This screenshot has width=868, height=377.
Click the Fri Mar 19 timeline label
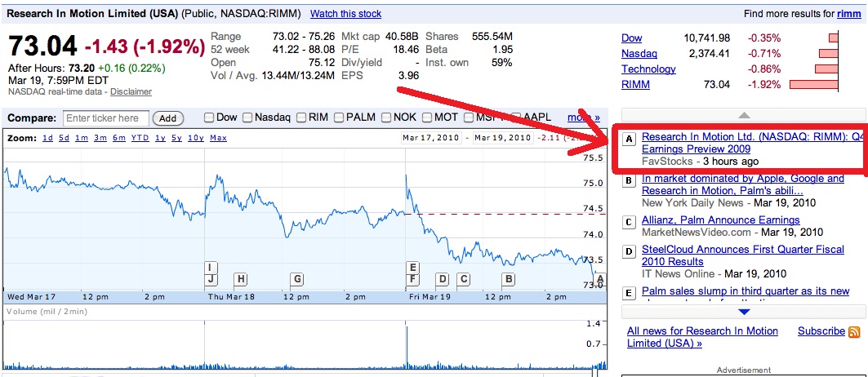(430, 297)
